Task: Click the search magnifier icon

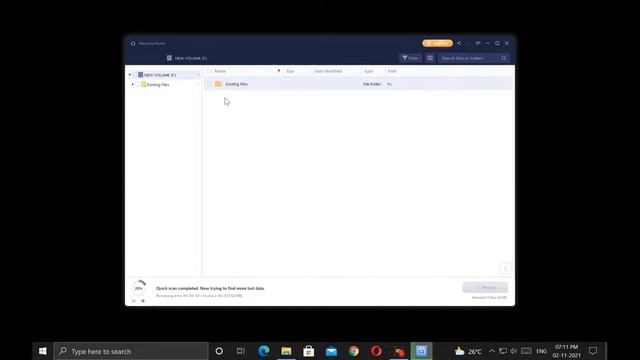Action: [504, 58]
